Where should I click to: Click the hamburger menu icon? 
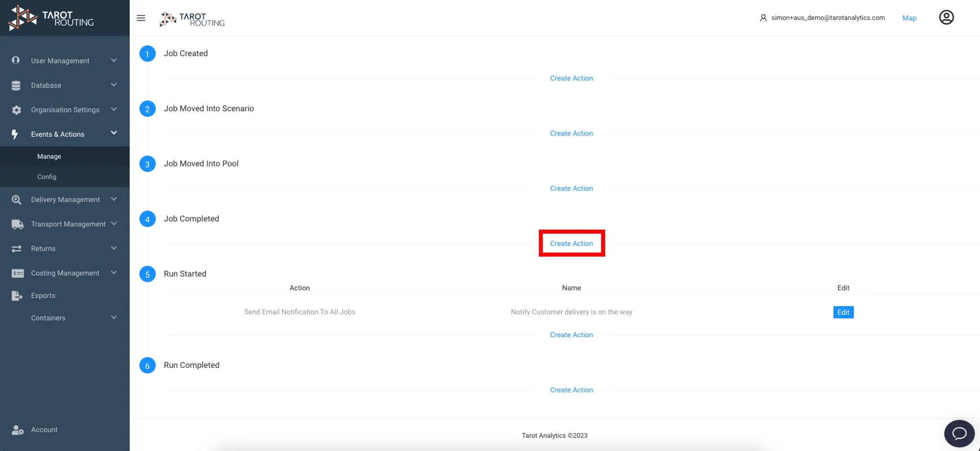[141, 18]
